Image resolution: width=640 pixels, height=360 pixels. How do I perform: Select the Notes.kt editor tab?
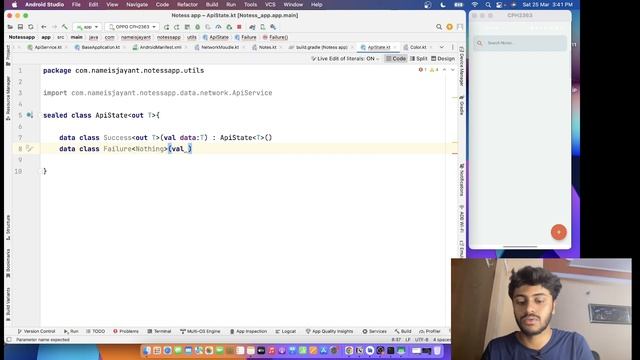tap(267, 47)
